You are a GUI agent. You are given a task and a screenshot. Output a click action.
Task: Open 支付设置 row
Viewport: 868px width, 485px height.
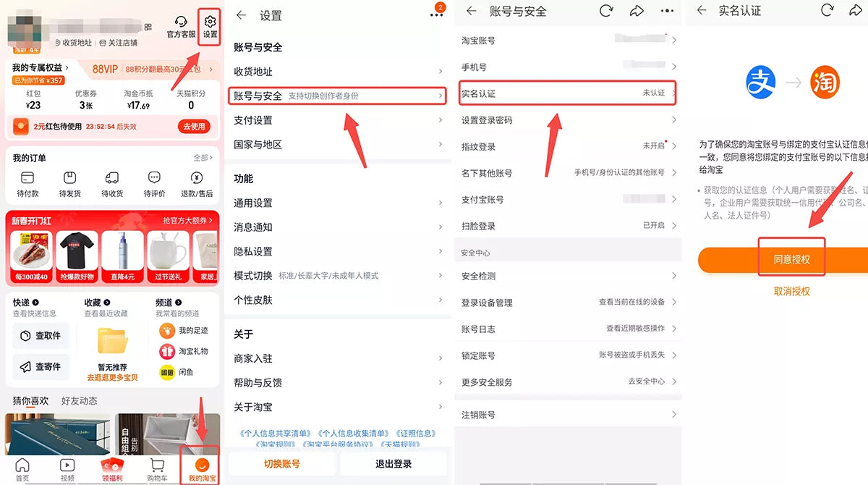pos(338,120)
